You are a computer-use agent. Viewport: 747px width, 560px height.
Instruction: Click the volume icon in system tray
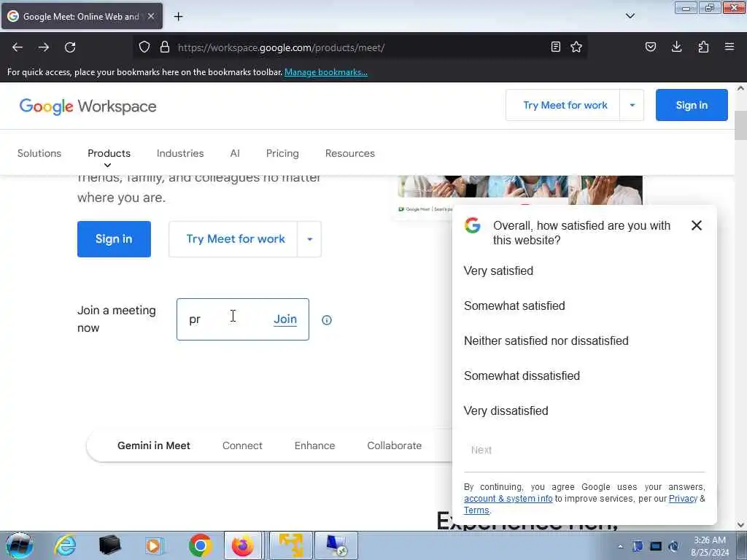click(673, 546)
